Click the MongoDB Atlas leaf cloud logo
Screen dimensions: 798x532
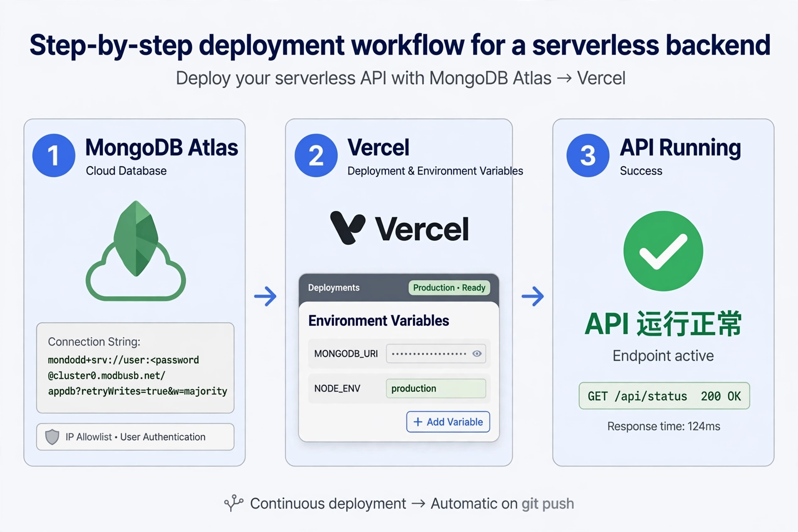135,251
